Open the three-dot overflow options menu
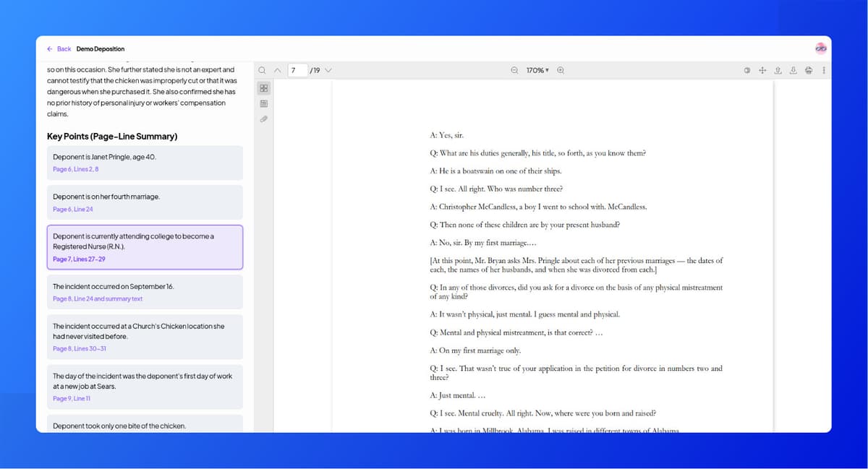Viewport: 868px width, 469px height. coord(823,70)
